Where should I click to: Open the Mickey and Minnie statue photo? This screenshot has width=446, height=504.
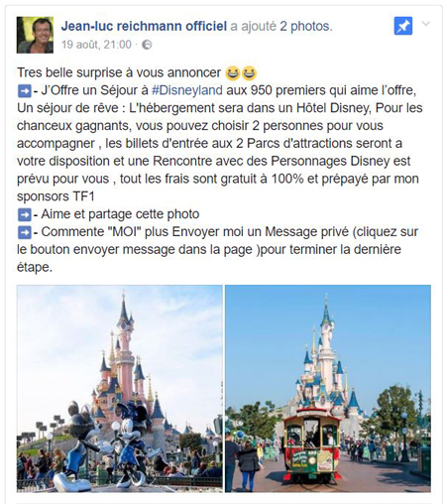pyautogui.click(x=120, y=389)
